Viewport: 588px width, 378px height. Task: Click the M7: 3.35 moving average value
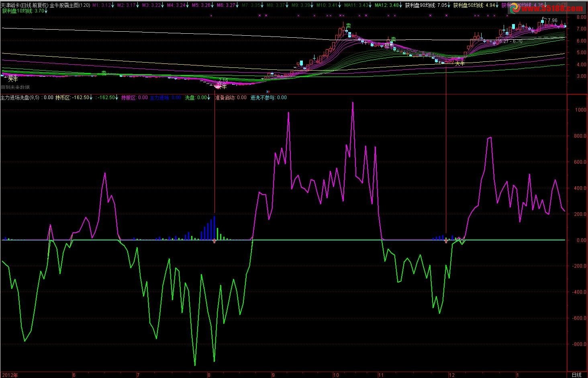[x=251, y=6]
